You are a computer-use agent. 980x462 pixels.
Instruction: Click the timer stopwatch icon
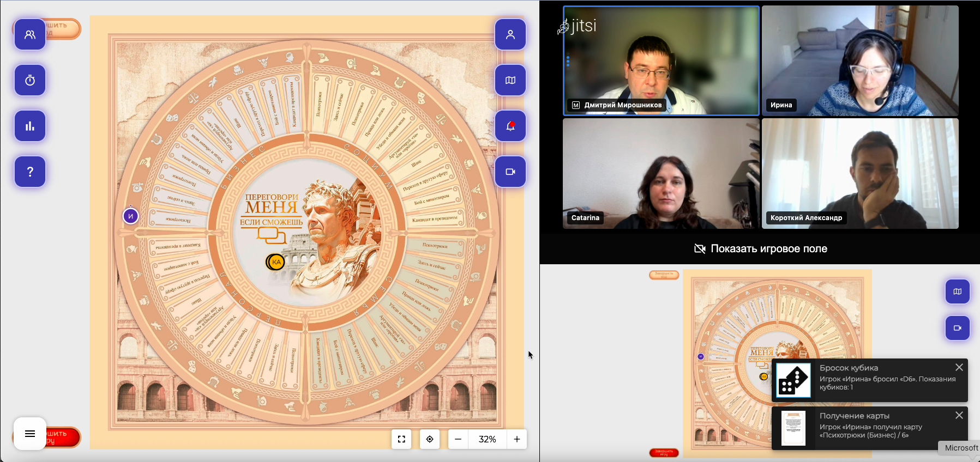tap(30, 80)
